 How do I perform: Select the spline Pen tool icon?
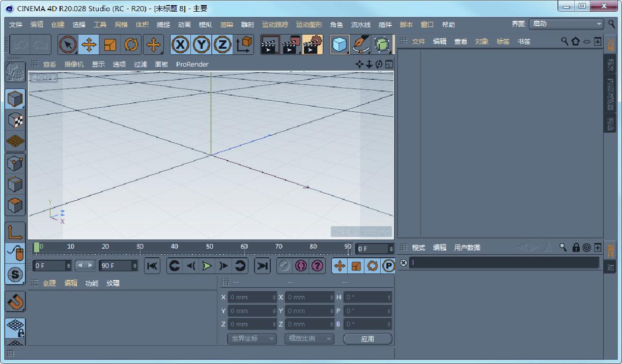tap(361, 45)
